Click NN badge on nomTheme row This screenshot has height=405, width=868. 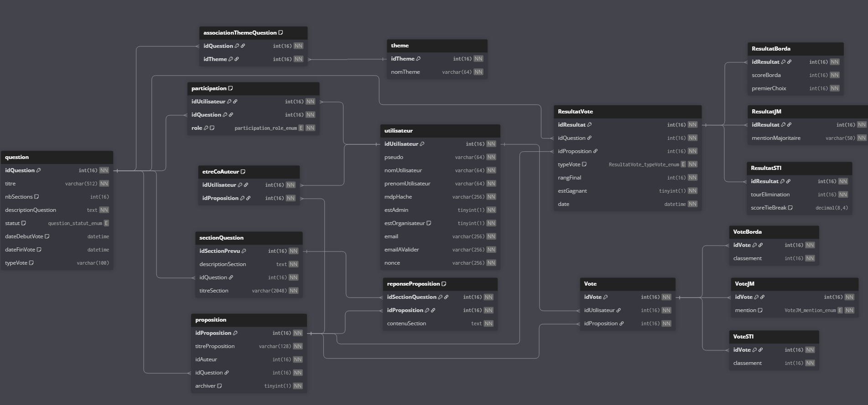(x=478, y=72)
